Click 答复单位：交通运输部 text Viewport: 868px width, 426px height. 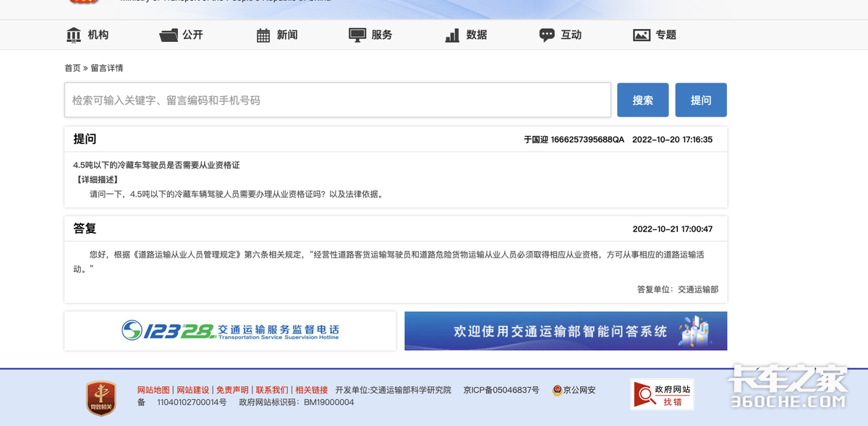tap(678, 289)
